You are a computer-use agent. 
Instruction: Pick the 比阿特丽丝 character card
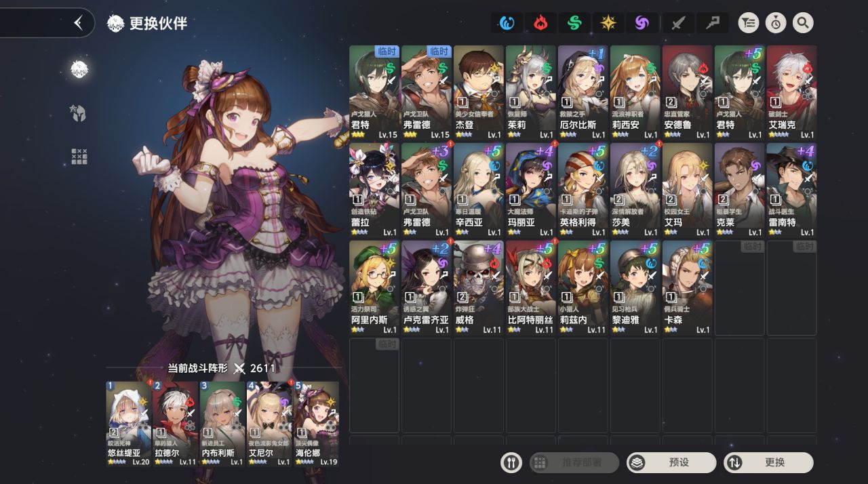coord(531,288)
